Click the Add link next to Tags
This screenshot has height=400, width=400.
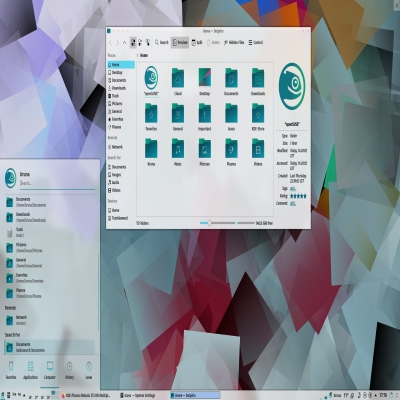(293, 188)
